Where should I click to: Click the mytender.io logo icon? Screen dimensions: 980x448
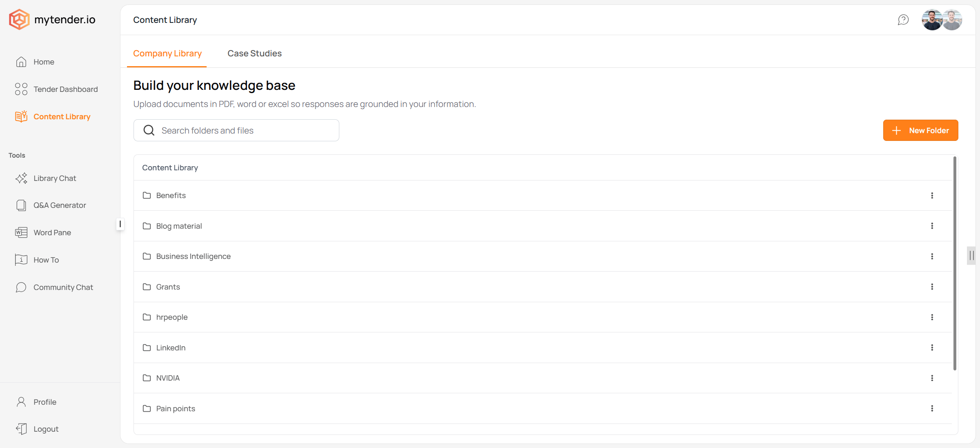19,19
